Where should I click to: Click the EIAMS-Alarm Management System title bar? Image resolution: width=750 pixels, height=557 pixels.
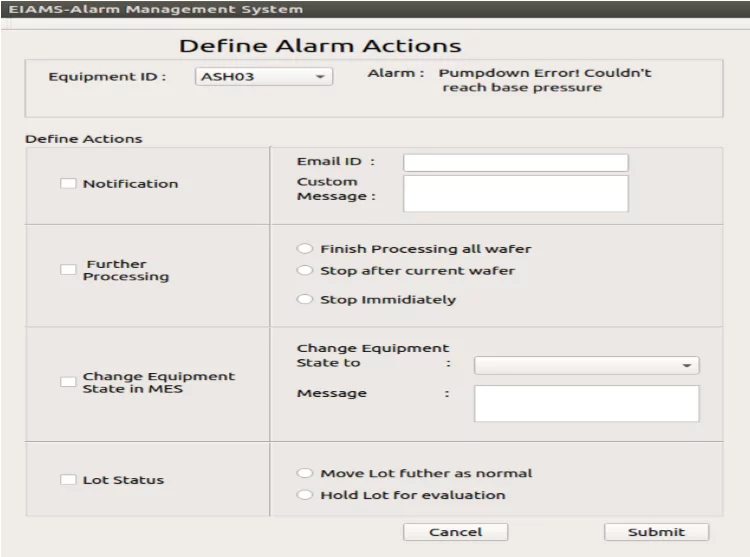tap(375, 9)
